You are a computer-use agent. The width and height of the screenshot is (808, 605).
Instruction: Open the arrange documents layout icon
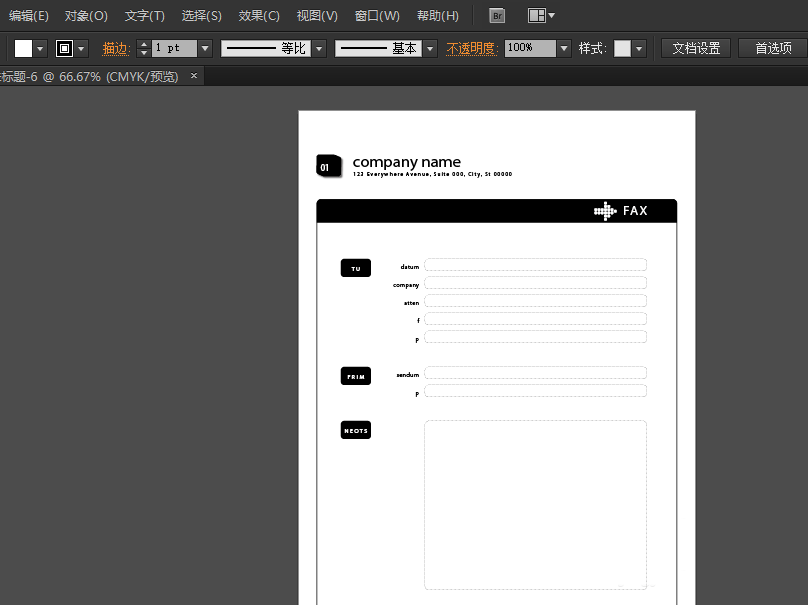(537, 15)
